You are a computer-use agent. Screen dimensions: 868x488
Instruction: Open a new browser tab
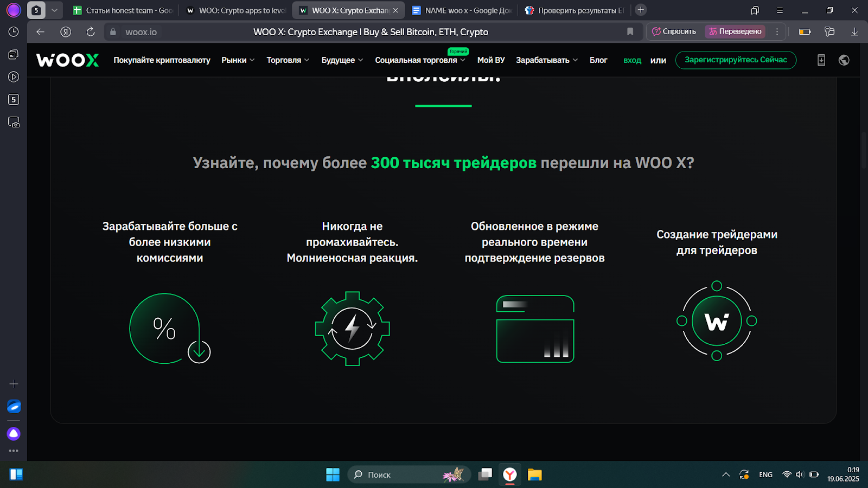click(641, 10)
